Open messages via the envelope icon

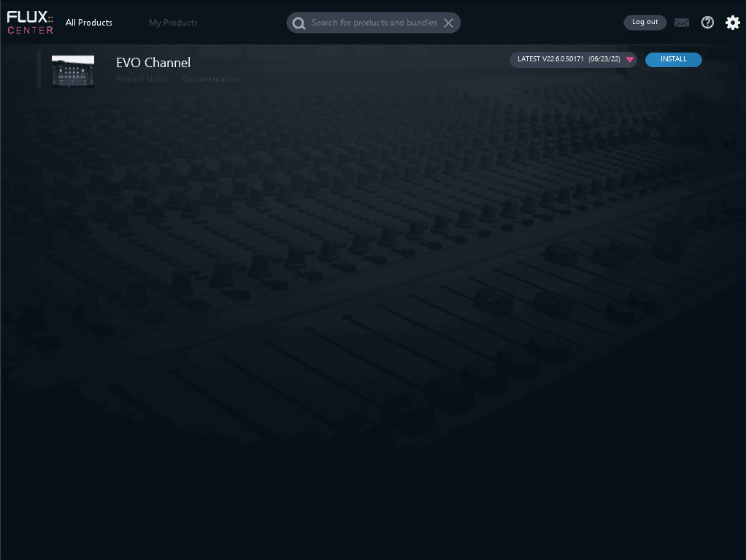point(681,23)
